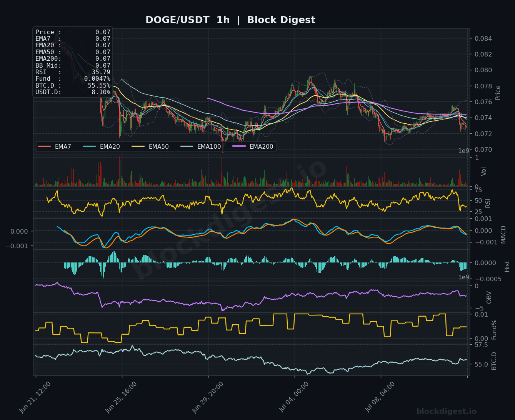Click the Fund 0.0047% value in the info box
This screenshot has height=420, width=515.
coord(97,79)
